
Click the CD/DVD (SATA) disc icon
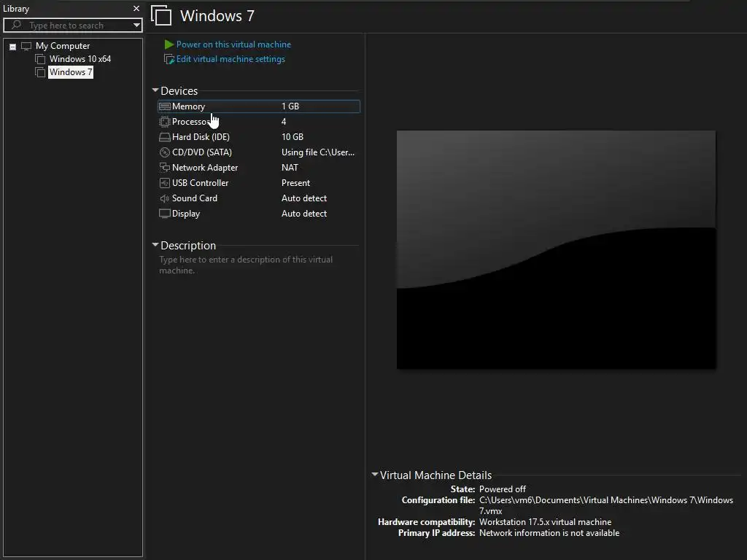coord(165,152)
